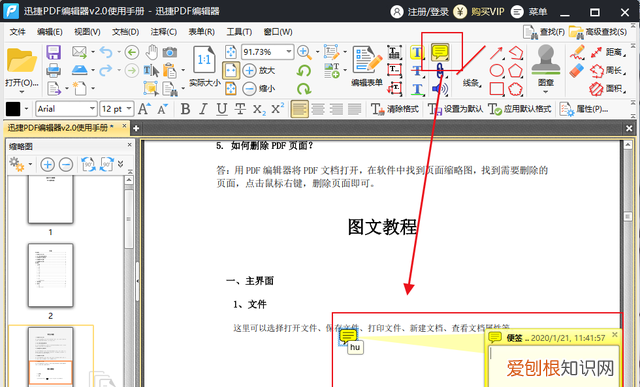This screenshot has height=387, width=640.
Task: Select the Area measuring tool
Action: [x=607, y=89]
